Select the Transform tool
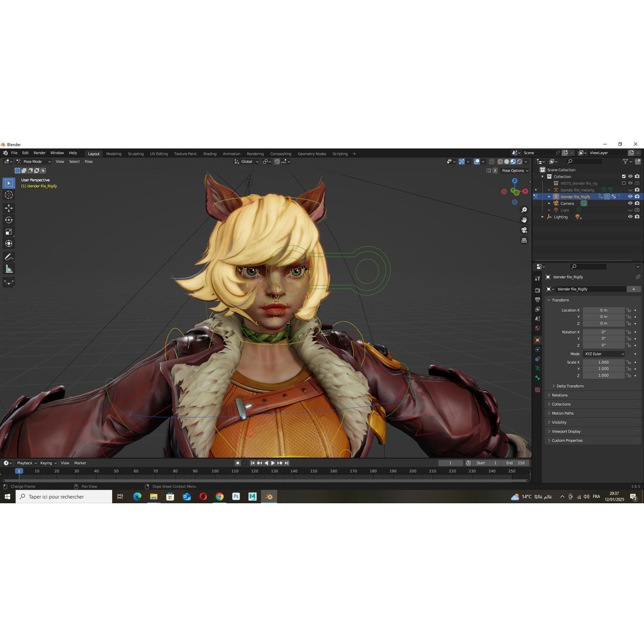Screen dimensions: 644x644 [8, 244]
